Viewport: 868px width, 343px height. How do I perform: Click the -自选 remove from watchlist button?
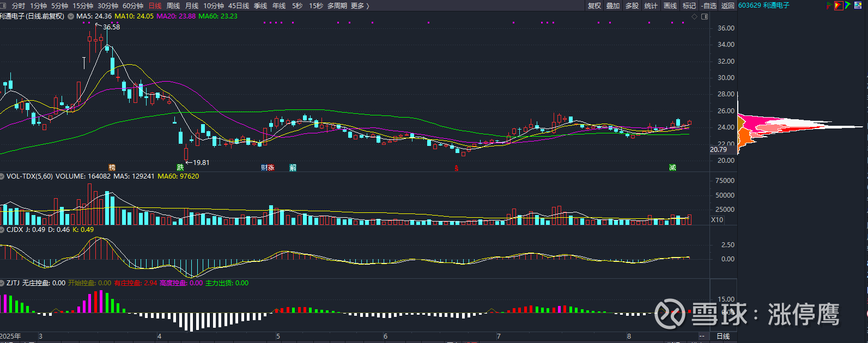[x=708, y=5]
